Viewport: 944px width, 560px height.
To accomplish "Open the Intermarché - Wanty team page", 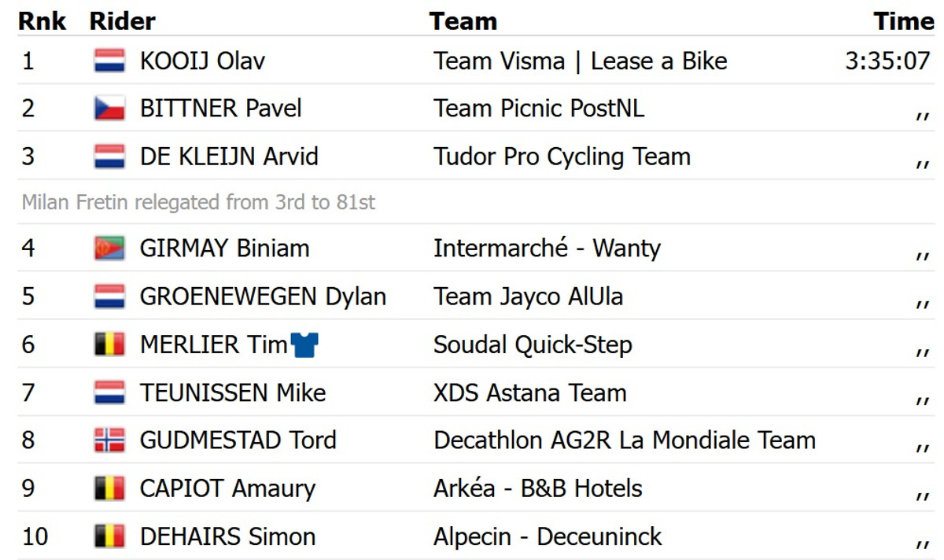I will (547, 249).
